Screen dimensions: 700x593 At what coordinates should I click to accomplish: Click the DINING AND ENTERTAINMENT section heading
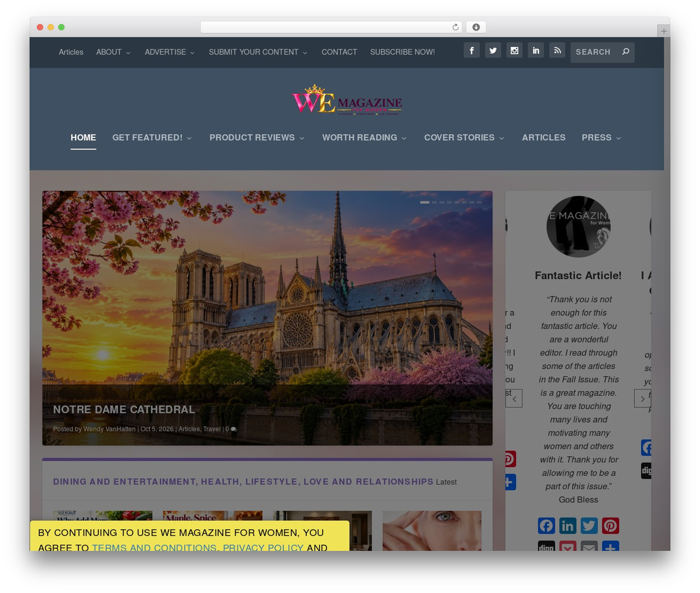click(243, 482)
